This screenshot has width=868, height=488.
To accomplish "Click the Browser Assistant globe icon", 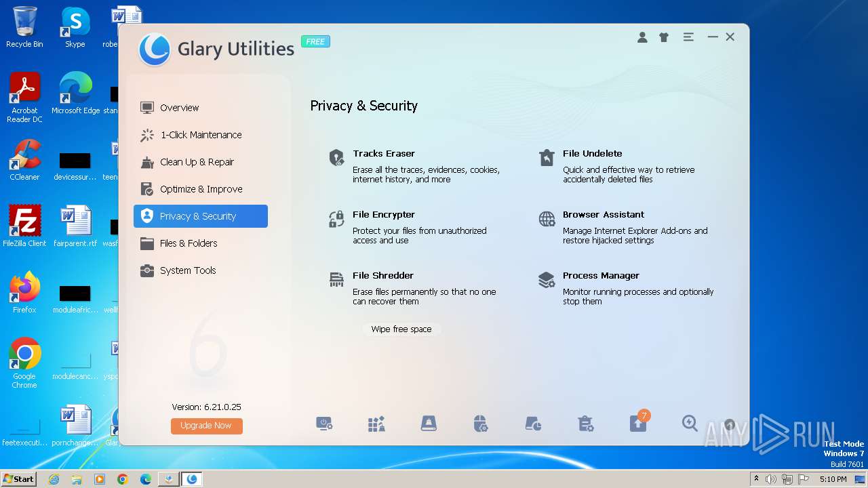I will 547,219.
